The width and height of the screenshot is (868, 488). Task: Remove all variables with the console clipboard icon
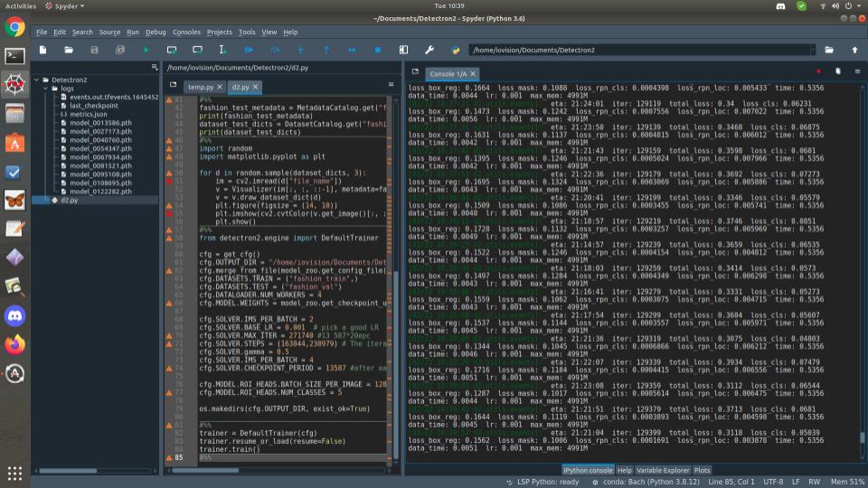(838, 71)
